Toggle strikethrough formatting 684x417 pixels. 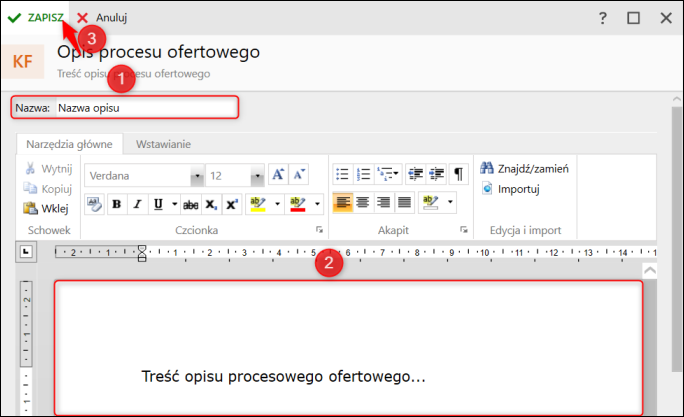[x=191, y=204]
